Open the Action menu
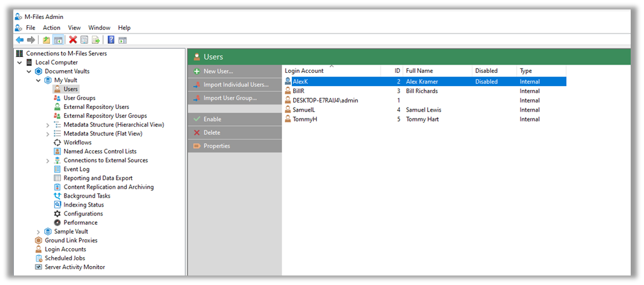The image size is (644, 285). (x=52, y=28)
